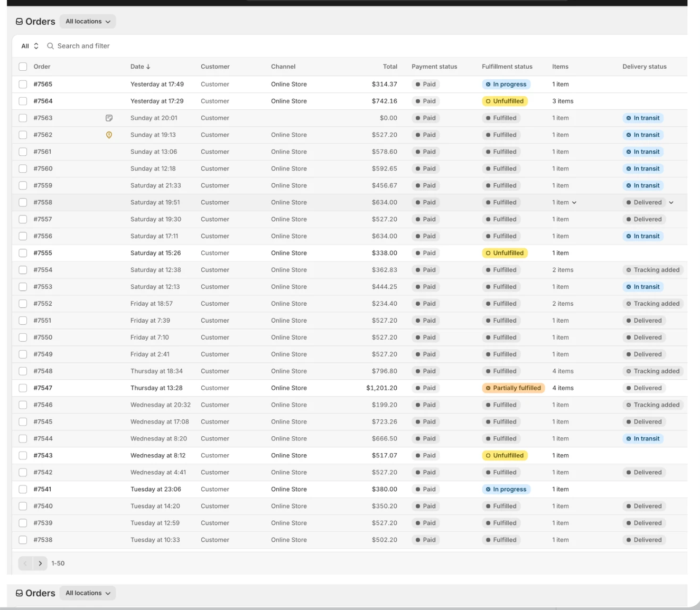The width and height of the screenshot is (700, 610).
Task: Click the Total column header
Action: 390,67
